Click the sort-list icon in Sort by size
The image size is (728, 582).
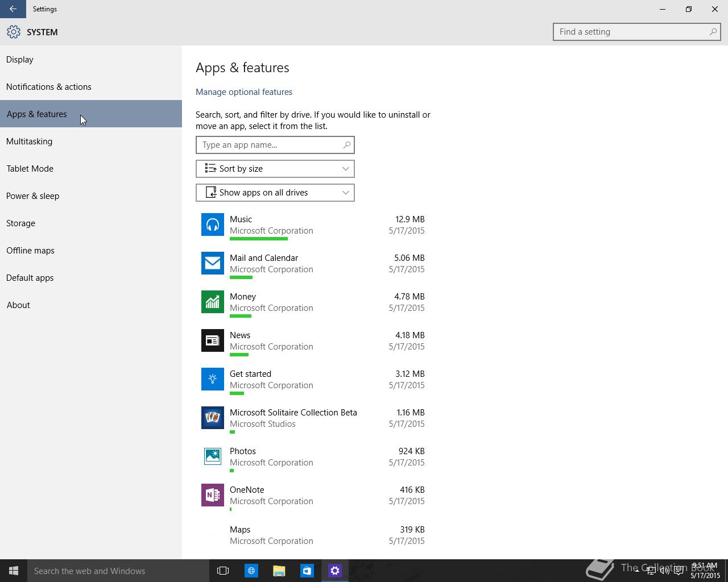(210, 168)
